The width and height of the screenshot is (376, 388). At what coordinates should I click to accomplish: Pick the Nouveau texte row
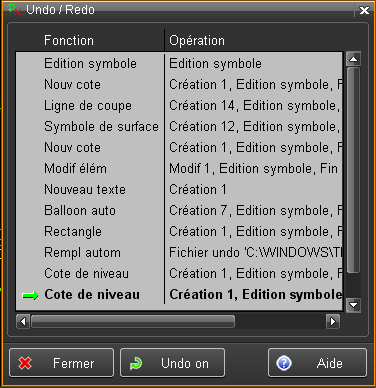pos(179,190)
